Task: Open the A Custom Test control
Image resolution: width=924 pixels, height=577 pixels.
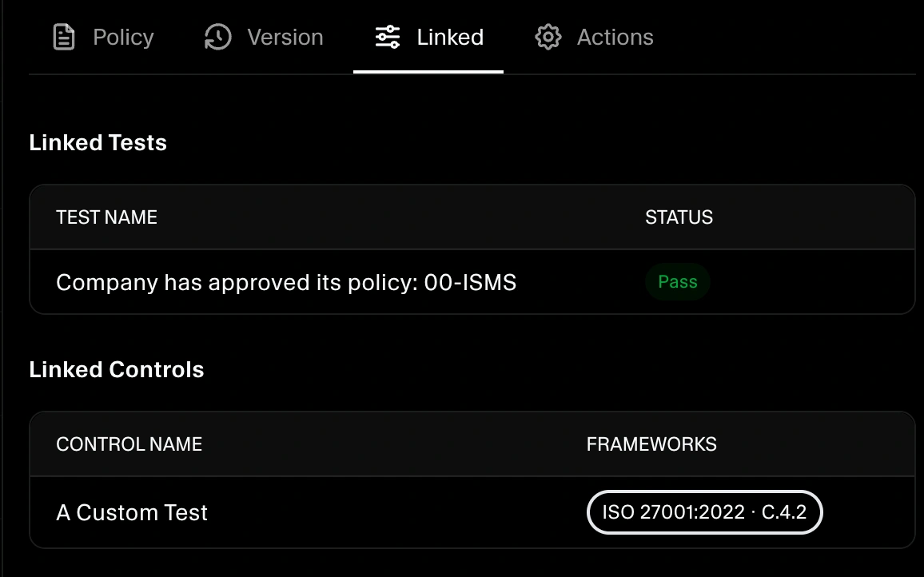Action: click(x=131, y=512)
